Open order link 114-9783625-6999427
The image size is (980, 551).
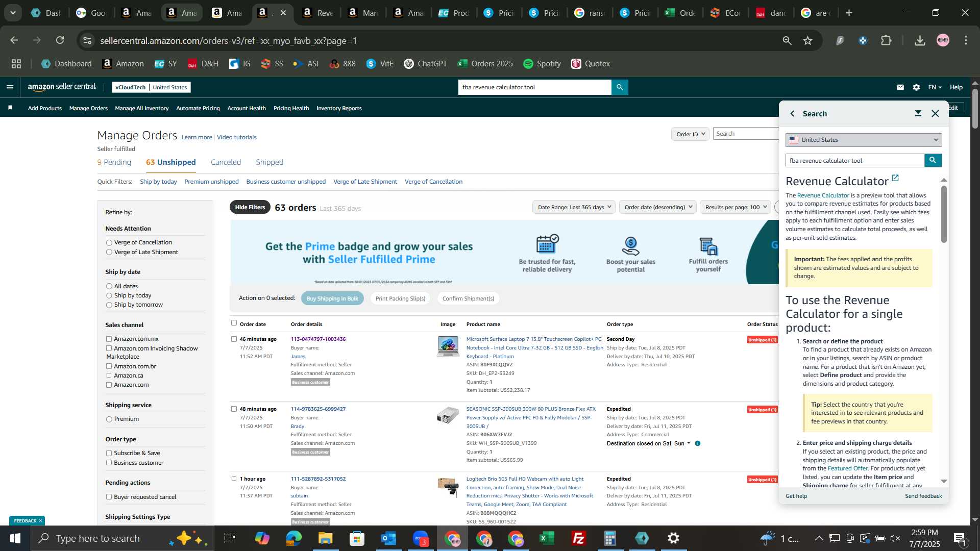pos(318,409)
